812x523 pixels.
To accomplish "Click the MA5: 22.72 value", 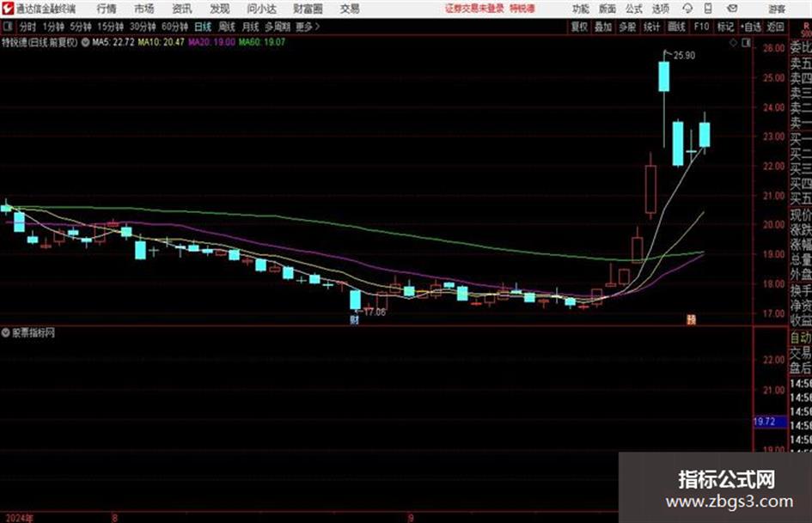I will 113,42.
